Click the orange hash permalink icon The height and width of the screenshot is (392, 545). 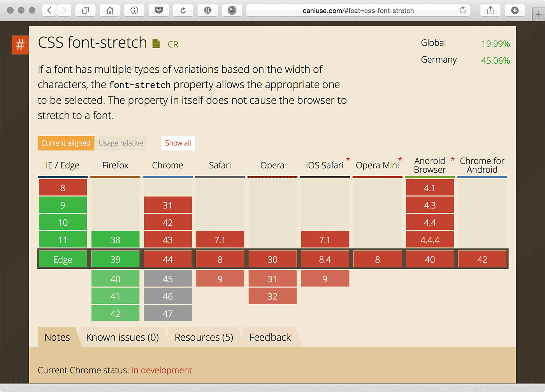pyautogui.click(x=20, y=45)
